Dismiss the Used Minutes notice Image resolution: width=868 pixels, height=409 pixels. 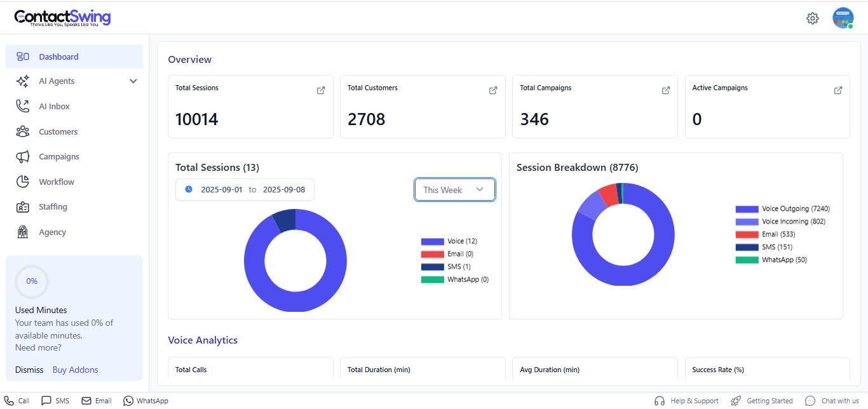click(x=29, y=370)
